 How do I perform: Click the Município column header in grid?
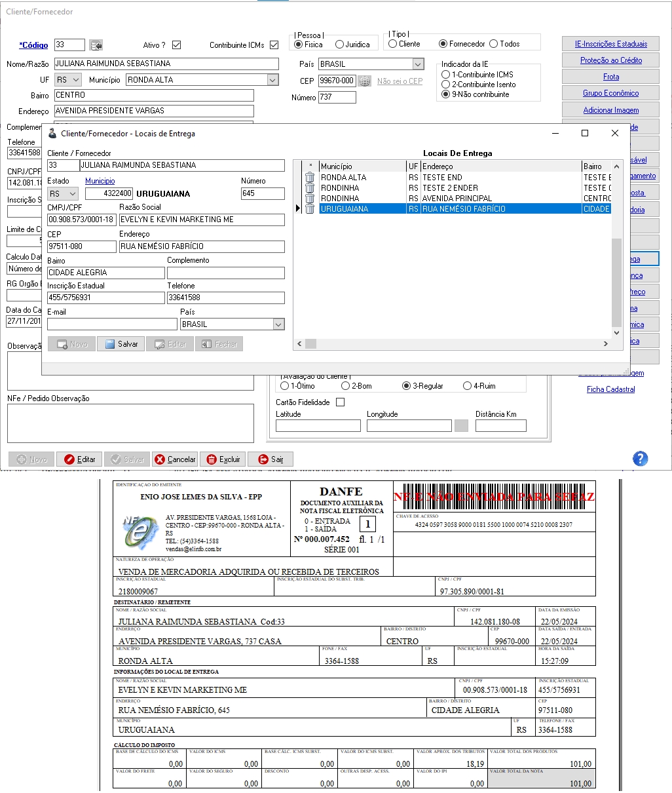(x=362, y=166)
